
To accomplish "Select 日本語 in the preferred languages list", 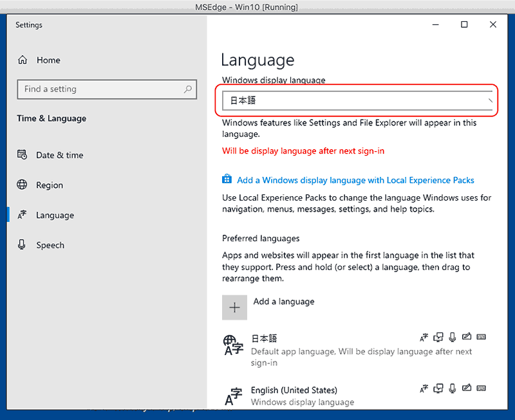I will tap(264, 339).
